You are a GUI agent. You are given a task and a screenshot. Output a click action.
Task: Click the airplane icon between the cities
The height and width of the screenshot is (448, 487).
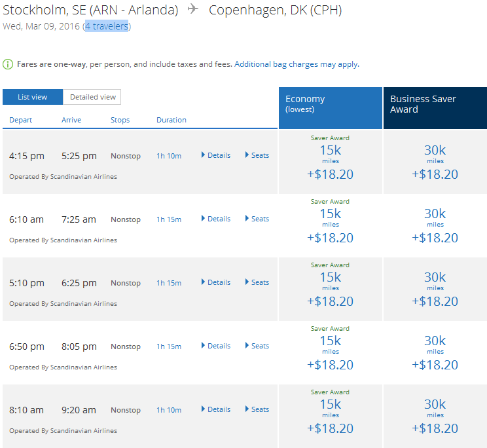[x=192, y=10]
